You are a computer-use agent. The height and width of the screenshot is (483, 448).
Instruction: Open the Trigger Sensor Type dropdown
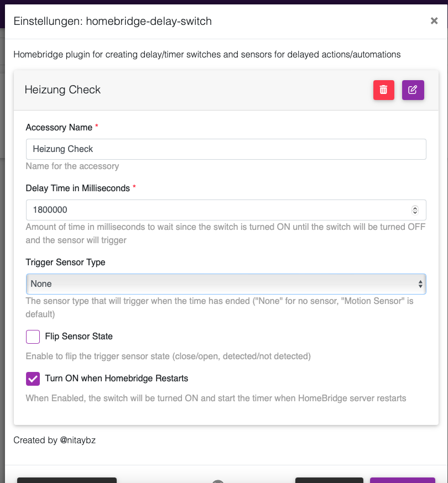click(226, 284)
